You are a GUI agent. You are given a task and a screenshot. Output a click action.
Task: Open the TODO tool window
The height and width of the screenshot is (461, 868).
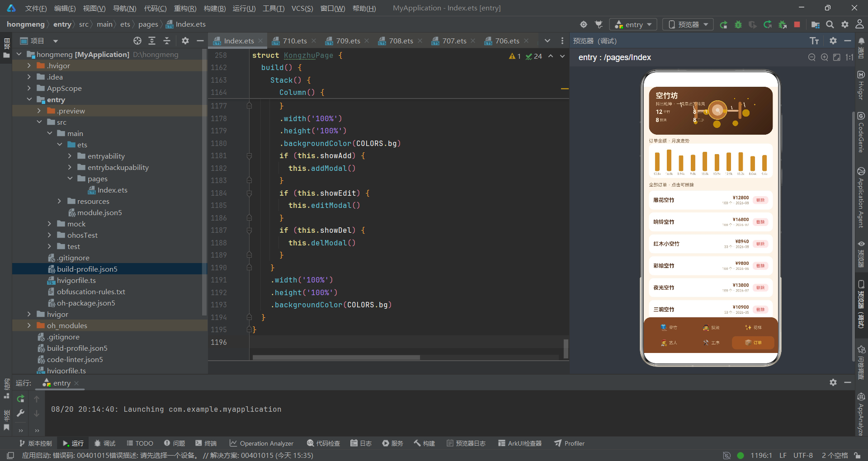(x=140, y=443)
